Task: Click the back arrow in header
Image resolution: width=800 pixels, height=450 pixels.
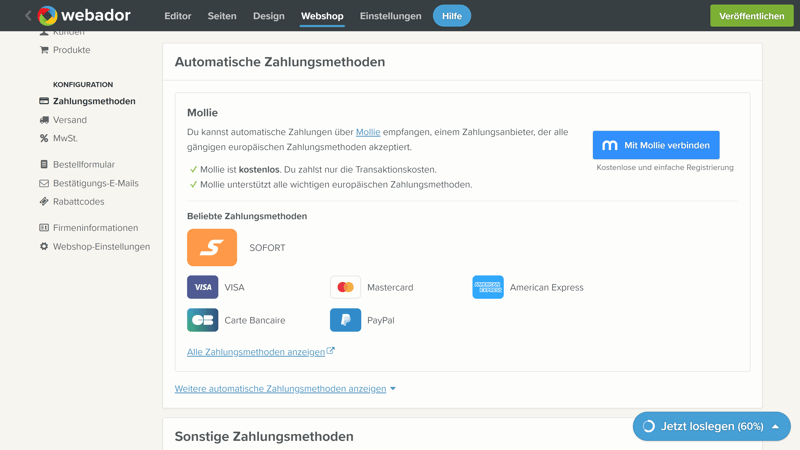Action: (28, 16)
